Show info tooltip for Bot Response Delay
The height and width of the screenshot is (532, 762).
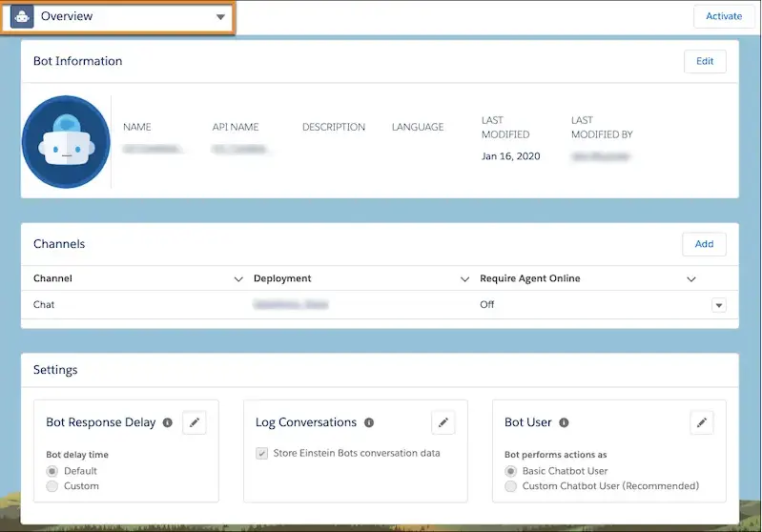point(168,422)
